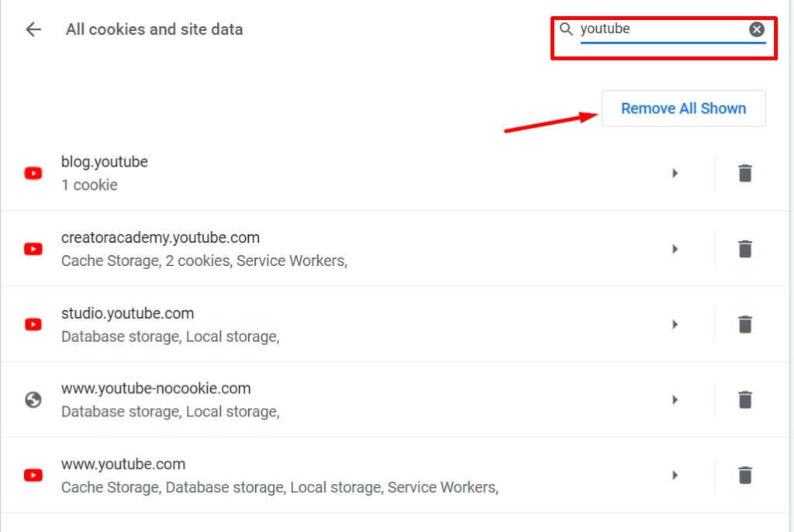The image size is (794, 532).
Task: Clear the youtube search query with the X icon
Action: tap(756, 29)
